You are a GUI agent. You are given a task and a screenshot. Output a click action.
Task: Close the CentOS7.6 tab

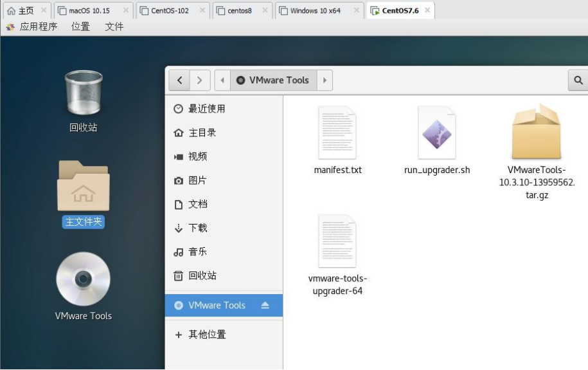click(x=427, y=10)
